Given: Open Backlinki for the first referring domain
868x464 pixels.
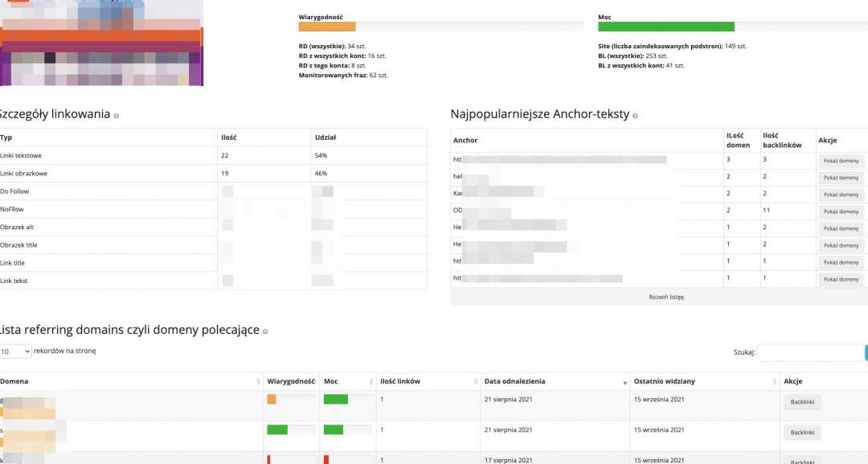Looking at the screenshot, I should tap(802, 401).
